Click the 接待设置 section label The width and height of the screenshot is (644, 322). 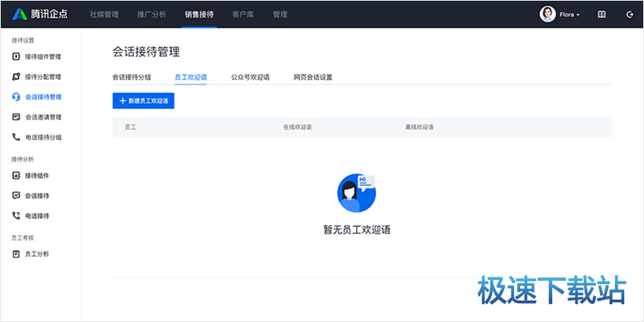point(23,40)
